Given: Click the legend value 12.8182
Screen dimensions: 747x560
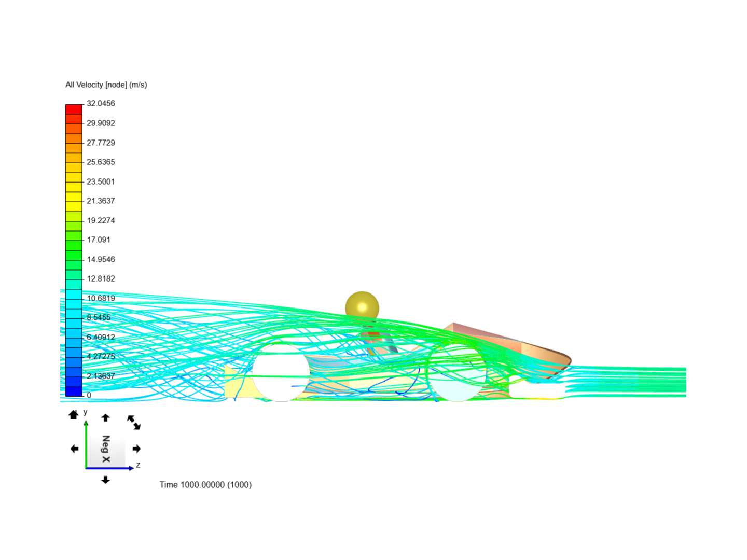Looking at the screenshot, I should click(x=101, y=278).
